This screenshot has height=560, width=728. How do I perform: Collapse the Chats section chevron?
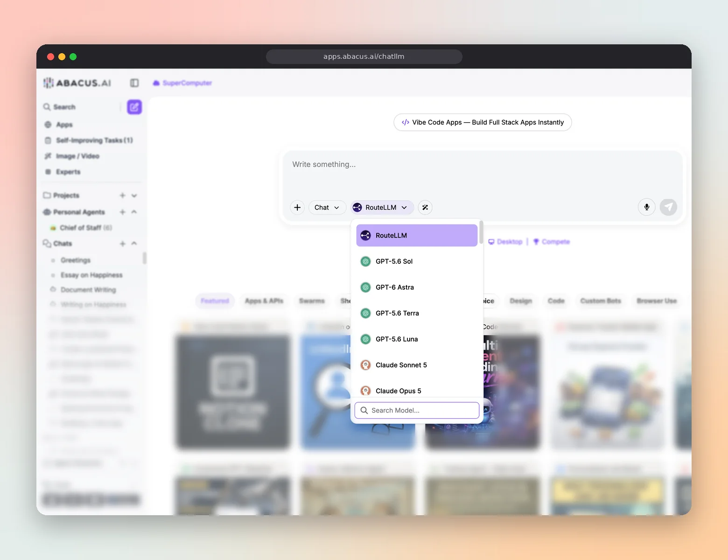(134, 244)
